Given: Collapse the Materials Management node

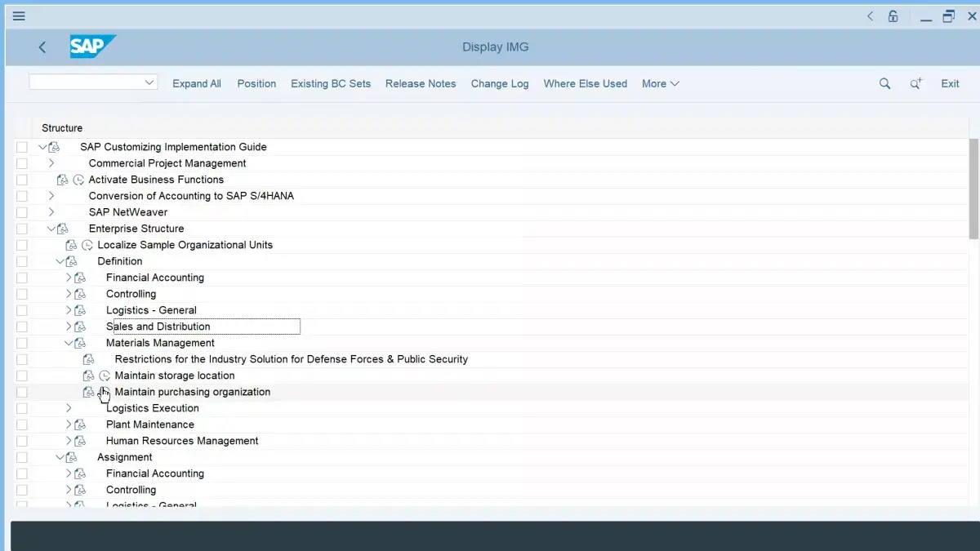Looking at the screenshot, I should click(69, 343).
